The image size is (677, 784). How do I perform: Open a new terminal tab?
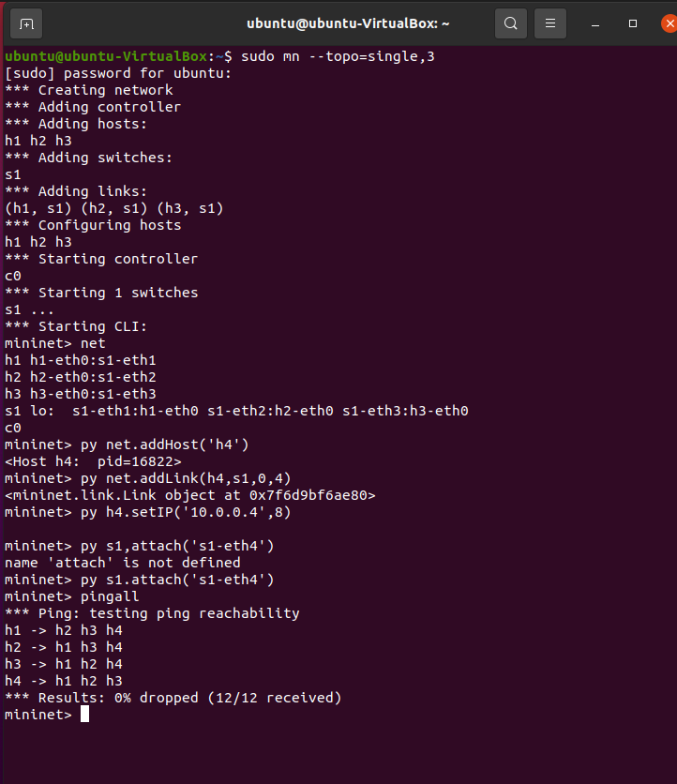[26, 23]
